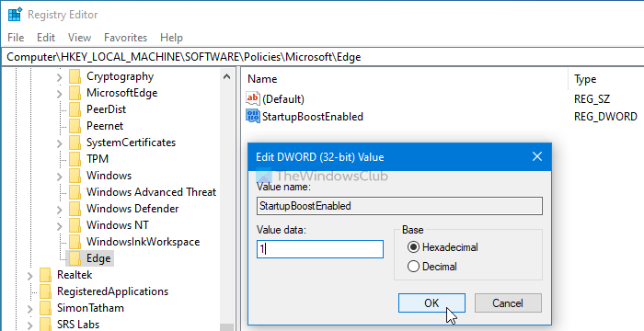Click the Value data input field
Screen dimensions: 644x331
click(320, 249)
